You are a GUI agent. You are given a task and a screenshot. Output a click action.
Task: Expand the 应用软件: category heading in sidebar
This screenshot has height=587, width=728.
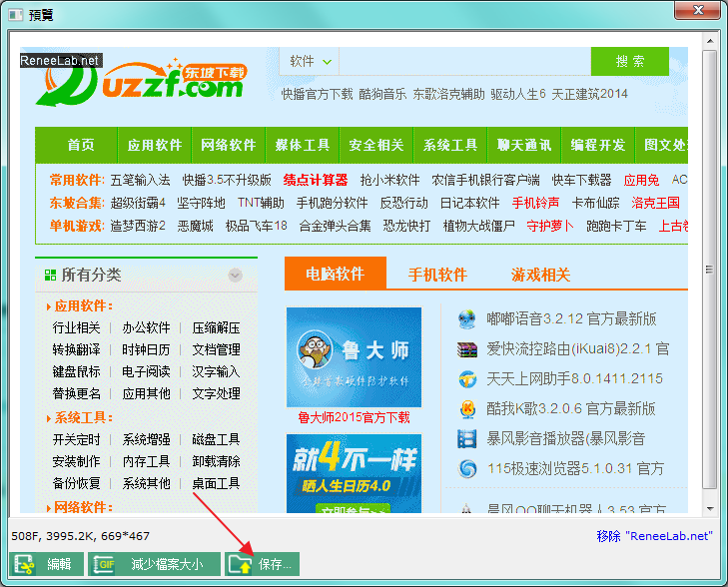coord(84,305)
